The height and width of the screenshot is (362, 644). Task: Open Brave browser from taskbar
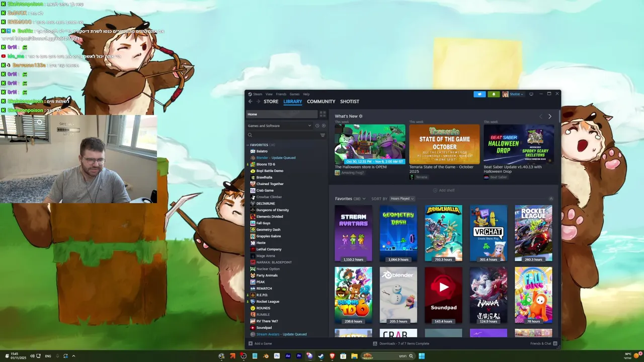tap(332, 356)
